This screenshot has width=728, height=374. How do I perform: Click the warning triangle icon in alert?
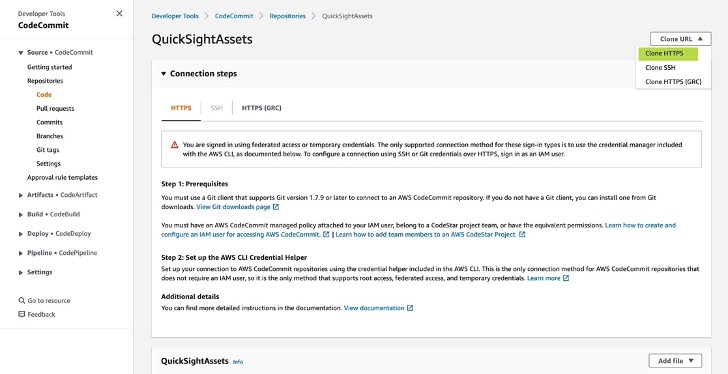pos(175,145)
